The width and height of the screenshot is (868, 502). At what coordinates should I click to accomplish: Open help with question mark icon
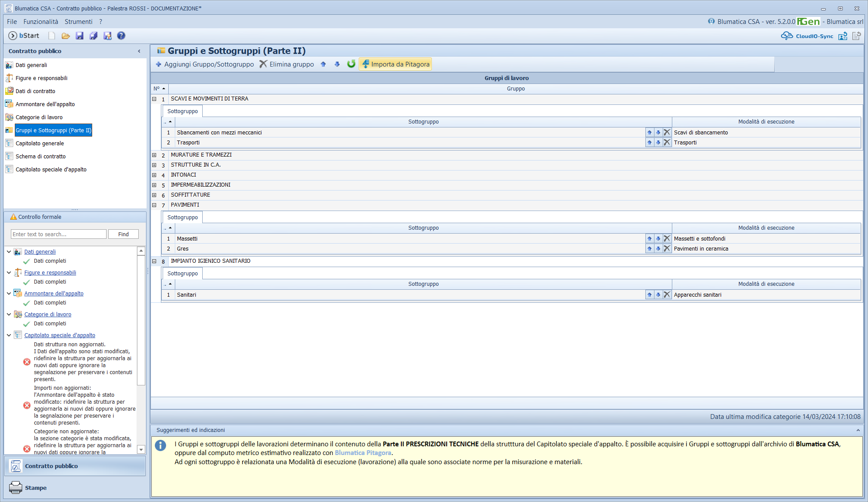click(121, 36)
